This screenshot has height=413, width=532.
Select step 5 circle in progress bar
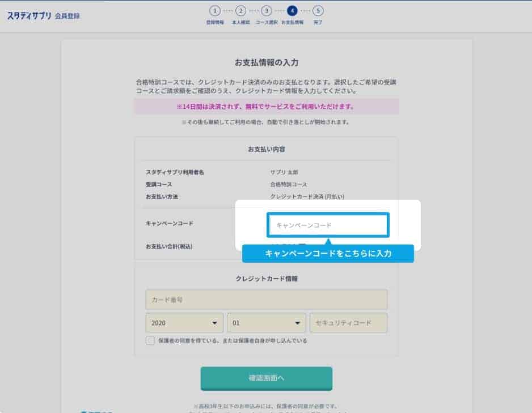tap(318, 11)
